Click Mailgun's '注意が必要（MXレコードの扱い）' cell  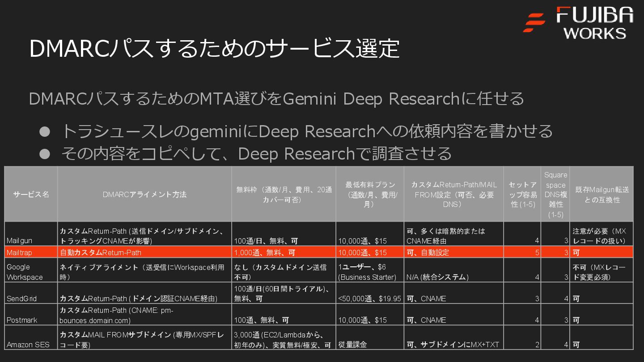[602, 234]
